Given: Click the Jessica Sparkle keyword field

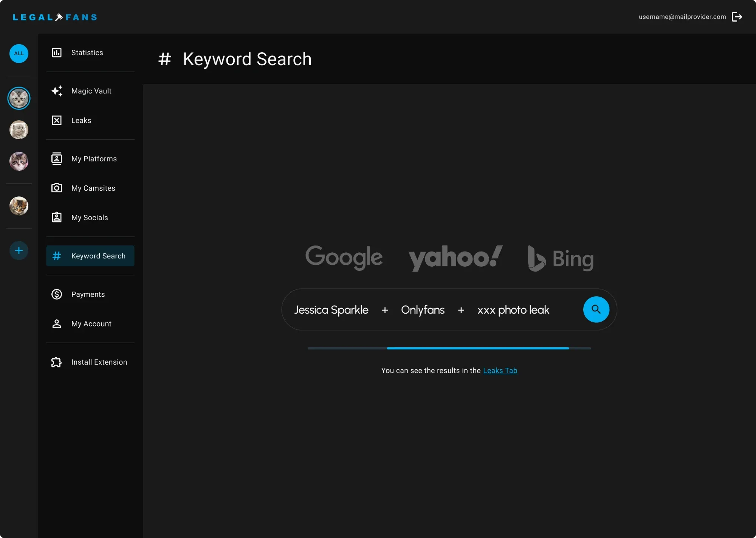Looking at the screenshot, I should pyautogui.click(x=331, y=310).
